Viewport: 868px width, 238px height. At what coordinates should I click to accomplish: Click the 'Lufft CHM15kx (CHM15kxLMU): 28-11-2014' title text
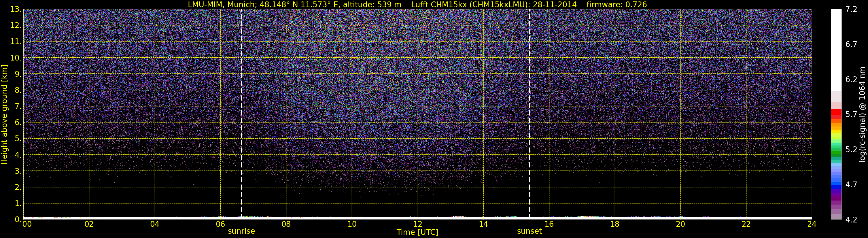(x=494, y=5)
